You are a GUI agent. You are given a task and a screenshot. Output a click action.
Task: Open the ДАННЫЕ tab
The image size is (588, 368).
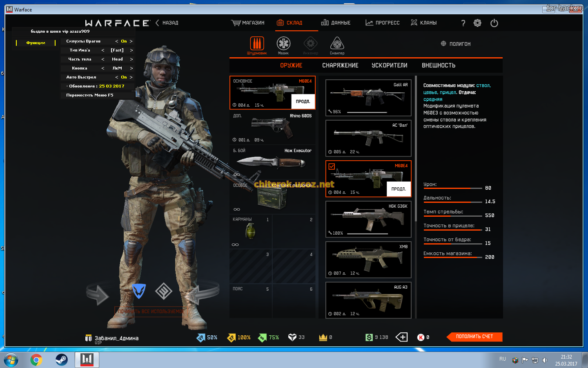coord(336,23)
